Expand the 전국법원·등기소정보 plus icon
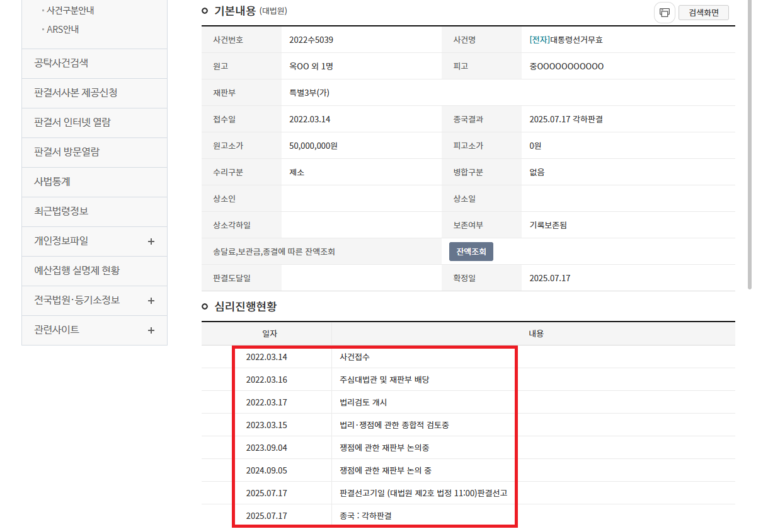This screenshot has height=529, width=768. 151,300
